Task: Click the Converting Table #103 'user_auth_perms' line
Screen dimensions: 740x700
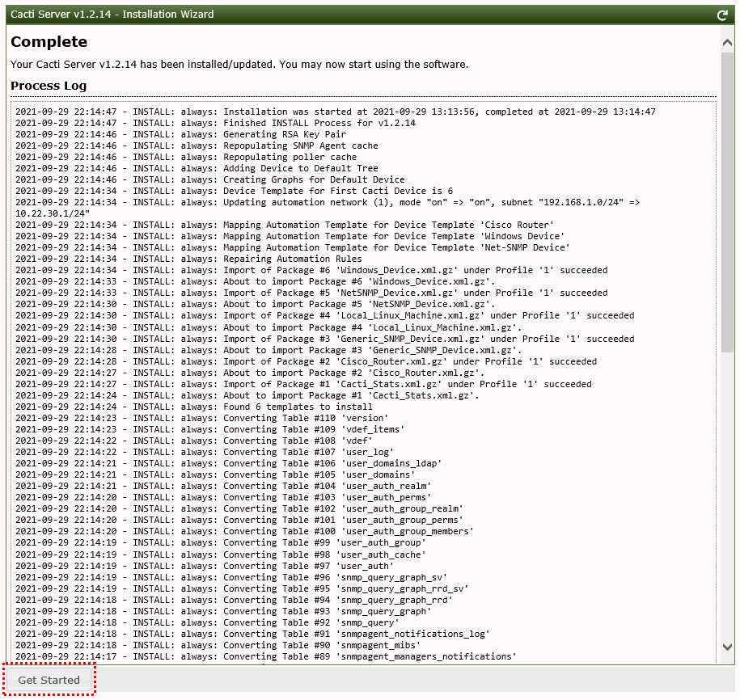Action: [223, 498]
